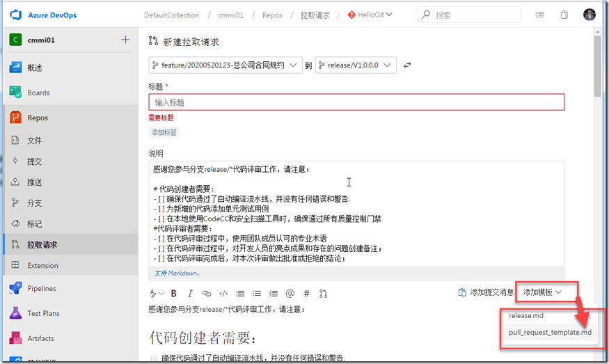Open the source branch feature/20200520123 dropdown
Screen dimensions: 609x364
click(x=226, y=65)
